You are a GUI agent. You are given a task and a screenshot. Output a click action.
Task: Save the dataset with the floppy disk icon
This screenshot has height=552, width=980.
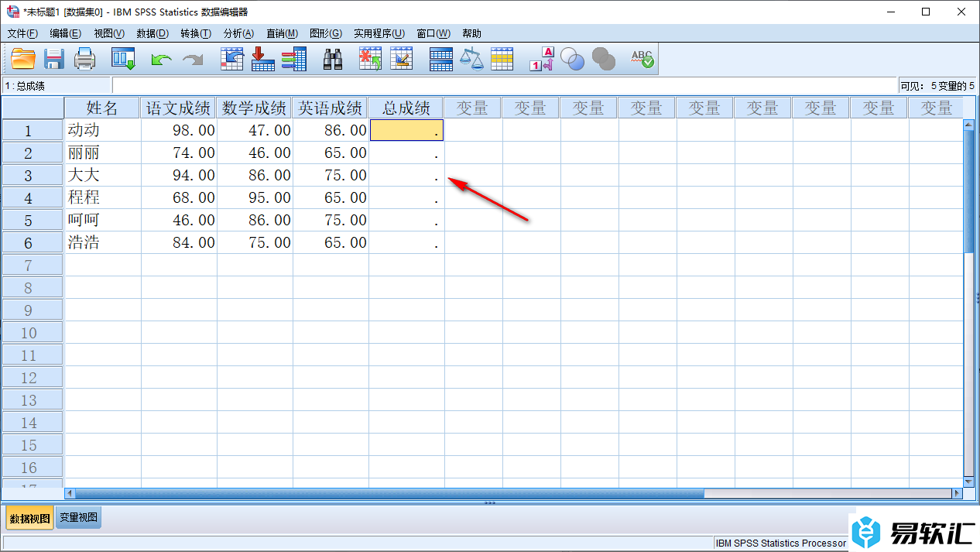[53, 59]
